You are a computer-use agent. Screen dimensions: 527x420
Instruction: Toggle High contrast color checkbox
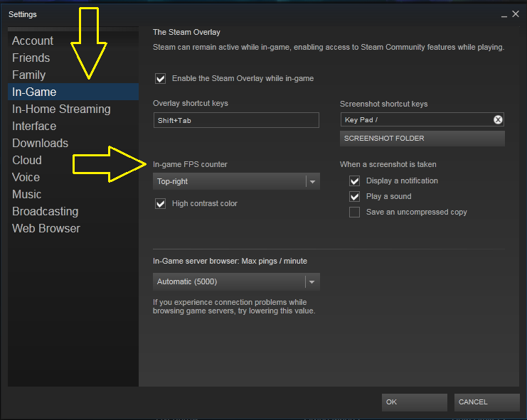coord(160,204)
